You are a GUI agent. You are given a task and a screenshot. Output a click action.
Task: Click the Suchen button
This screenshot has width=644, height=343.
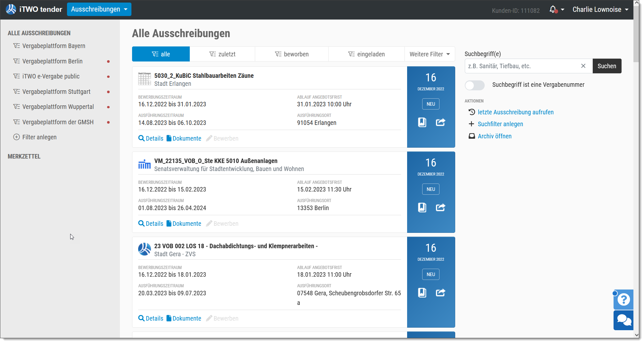pos(607,66)
